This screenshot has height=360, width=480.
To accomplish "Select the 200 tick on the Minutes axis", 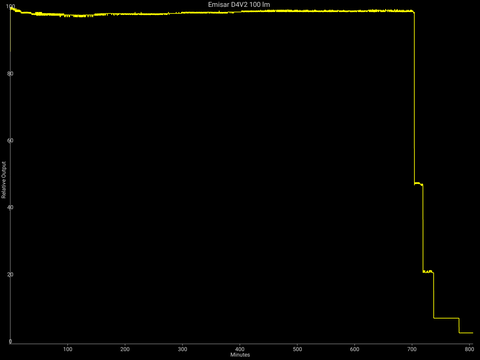I will tap(125, 349).
